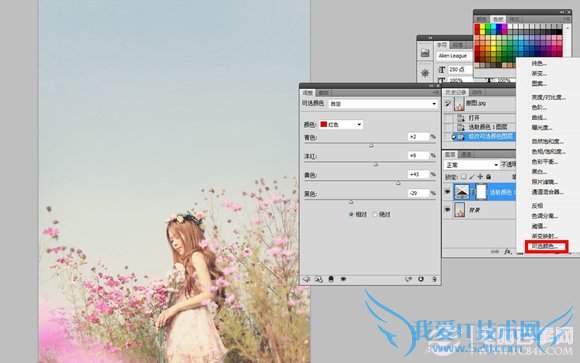This screenshot has height=363, width=580.
Task: Click the adjustment layer icon thumbnail of 选取颜色 layer
Action: tap(461, 192)
